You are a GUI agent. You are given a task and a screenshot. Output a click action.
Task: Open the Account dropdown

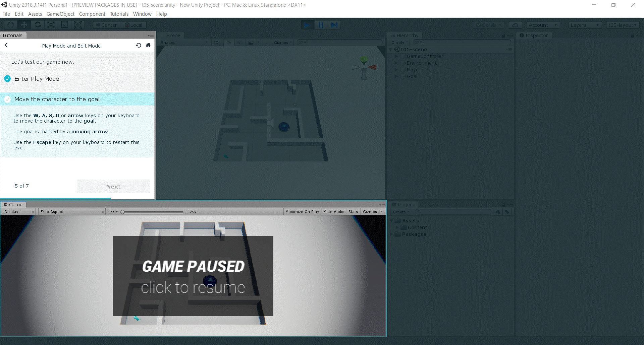(543, 25)
